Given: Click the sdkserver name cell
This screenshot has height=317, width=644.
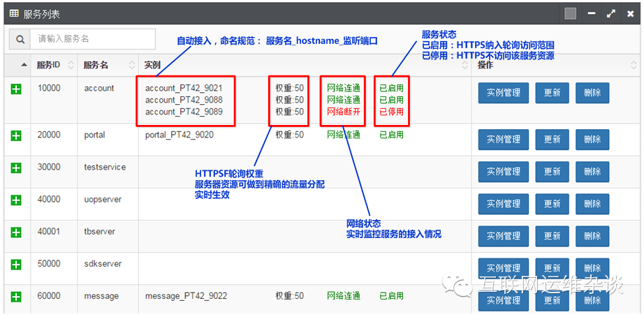Looking at the screenshot, I should coord(103,264).
